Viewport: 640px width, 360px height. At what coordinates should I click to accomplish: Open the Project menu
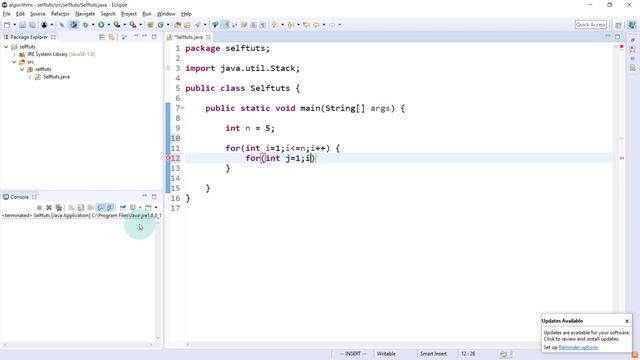pyautogui.click(x=129, y=14)
